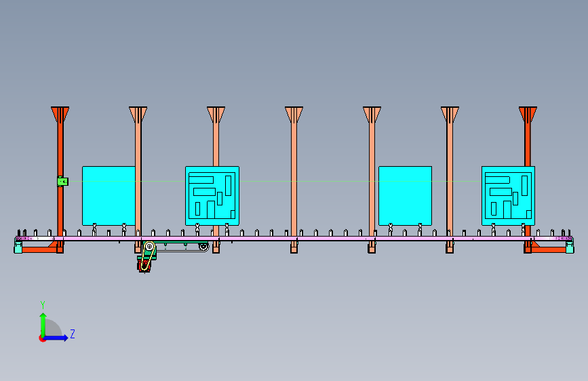Select the blank cyan panel right of center
588x381 pixels.
pyautogui.click(x=405, y=195)
